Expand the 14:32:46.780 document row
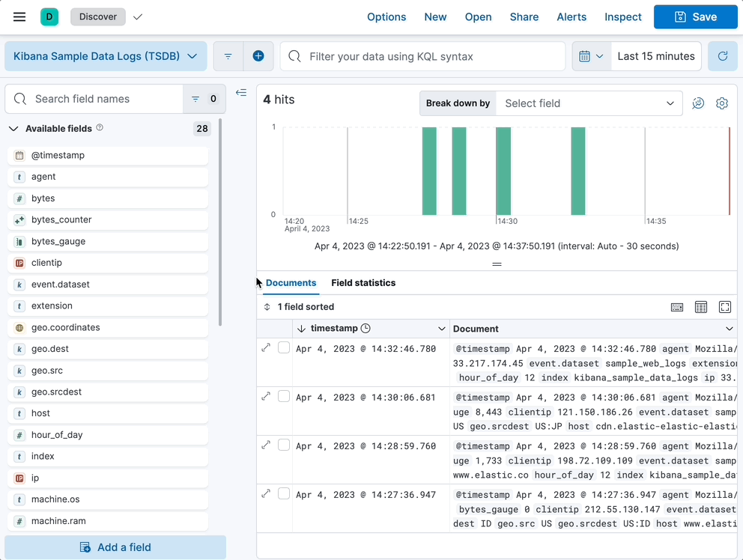This screenshot has height=560, width=743. click(266, 348)
